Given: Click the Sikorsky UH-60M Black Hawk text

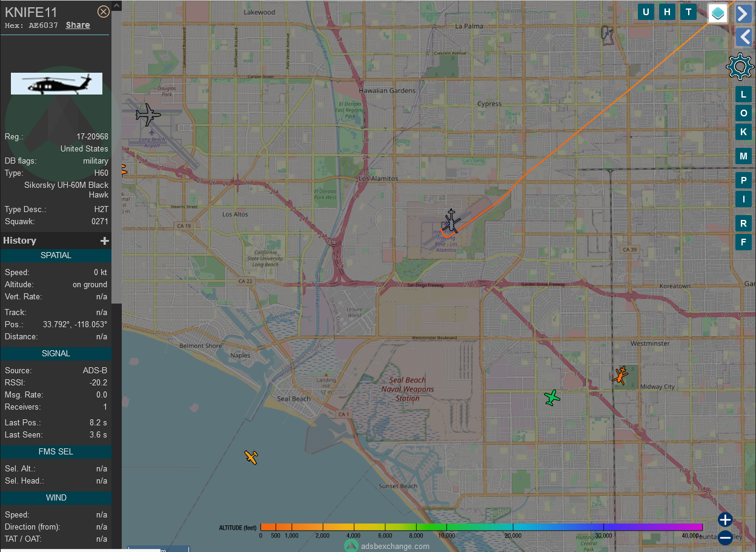Looking at the screenshot, I should pos(67,190).
